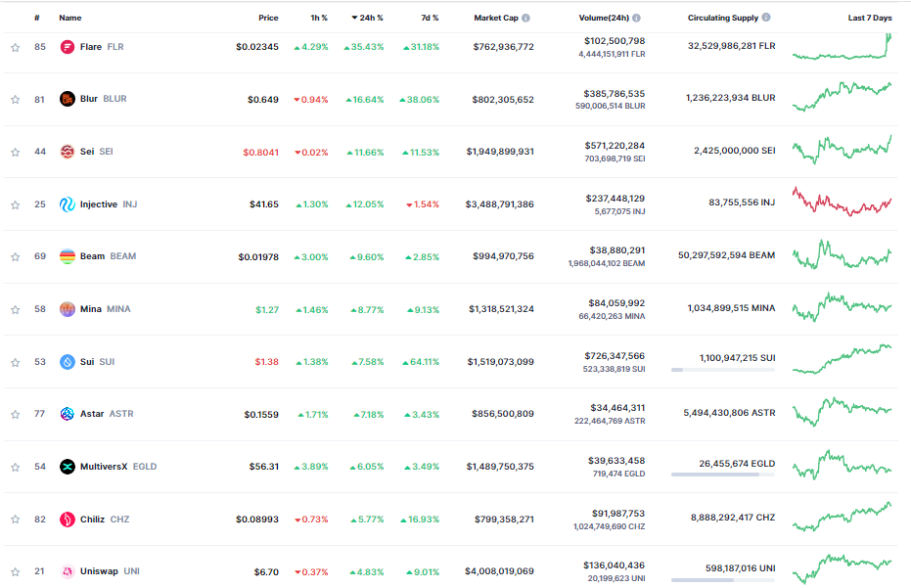Star Blur to add to watchlist

[15, 100]
